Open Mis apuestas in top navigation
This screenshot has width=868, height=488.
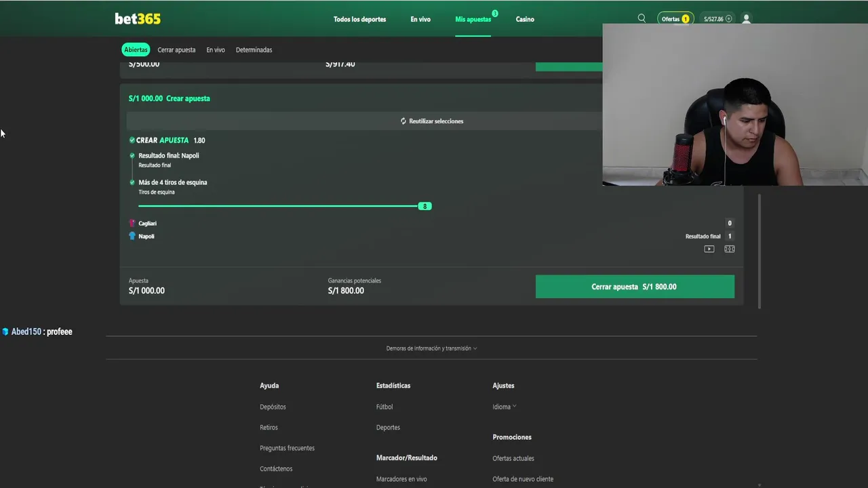473,19
